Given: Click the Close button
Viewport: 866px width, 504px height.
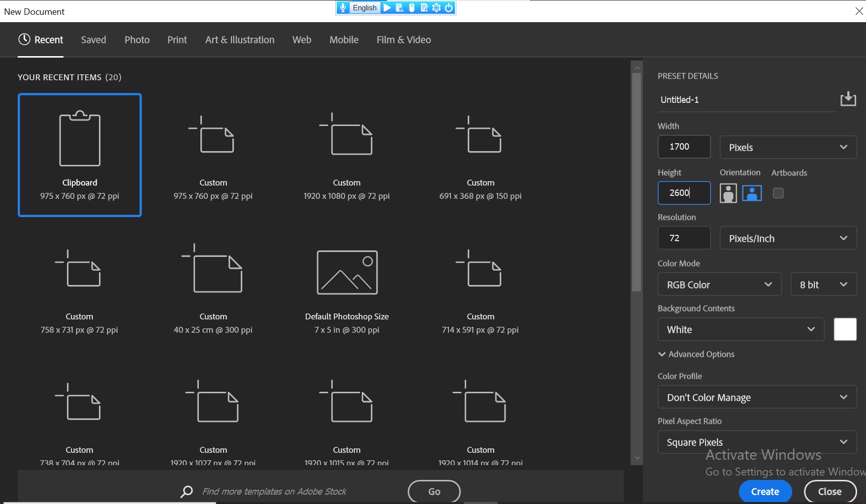Looking at the screenshot, I should pyautogui.click(x=830, y=491).
